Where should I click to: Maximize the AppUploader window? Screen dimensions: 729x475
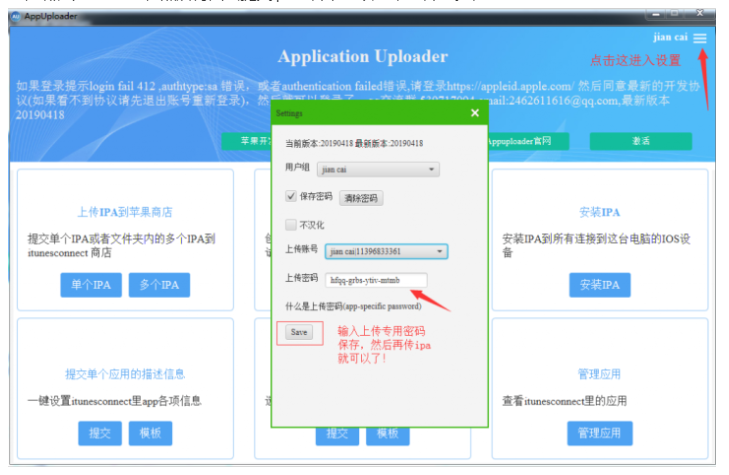(675, 14)
